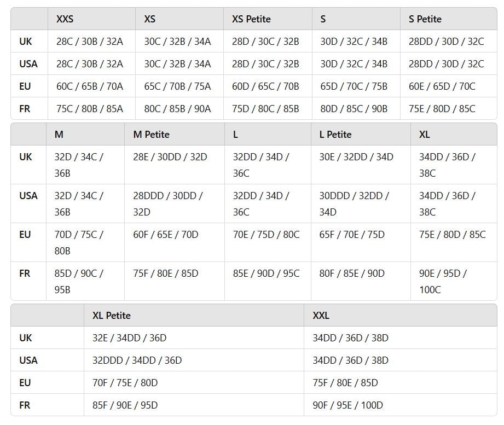The height and width of the screenshot is (425, 504).
Task: Select EU L cell 70E / 75D / 80C
Action: 268,242
